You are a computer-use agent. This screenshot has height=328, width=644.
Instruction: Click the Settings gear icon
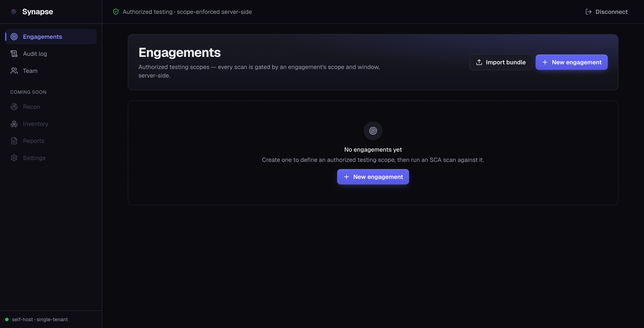point(14,158)
